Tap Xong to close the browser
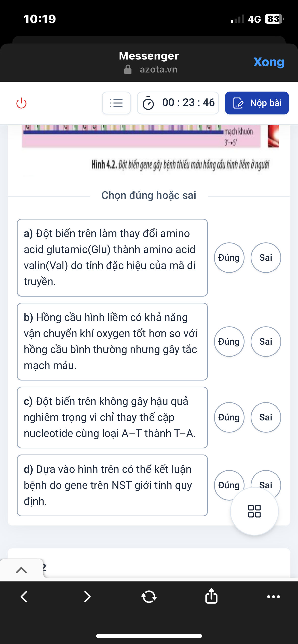The height and width of the screenshot is (644, 298). [x=269, y=62]
